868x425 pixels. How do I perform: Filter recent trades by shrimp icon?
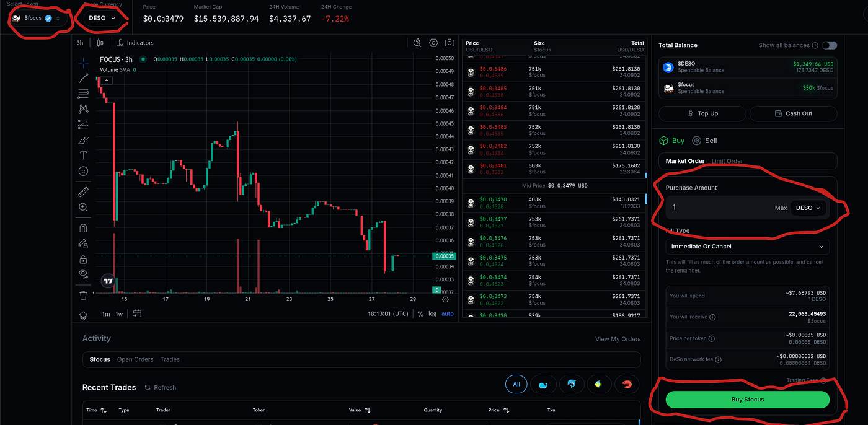tap(627, 384)
